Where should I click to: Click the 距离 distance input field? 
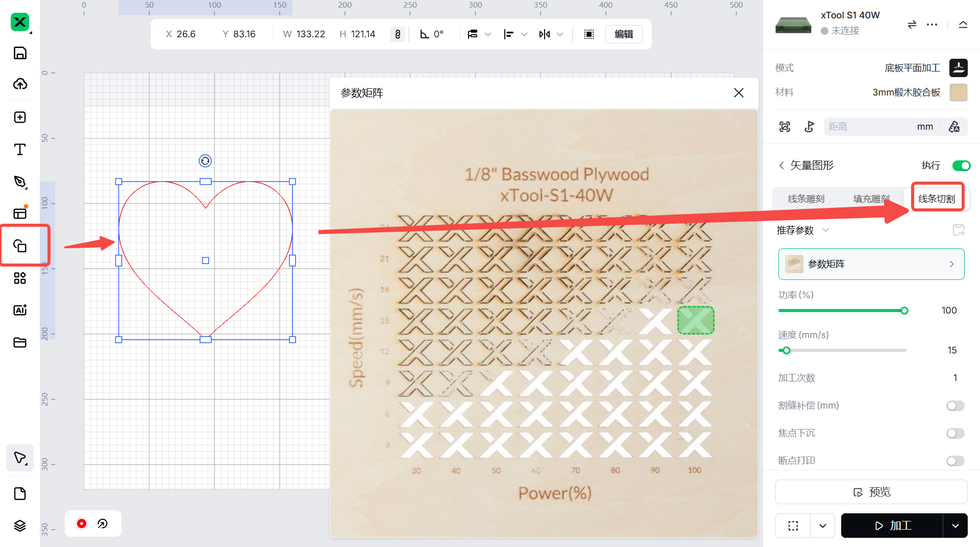coord(868,127)
